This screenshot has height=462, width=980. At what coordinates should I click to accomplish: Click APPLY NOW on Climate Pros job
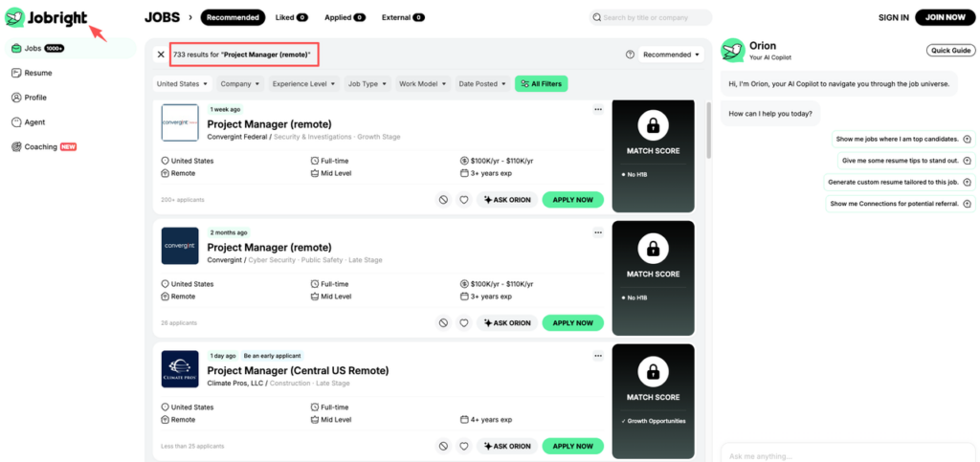[573, 447]
